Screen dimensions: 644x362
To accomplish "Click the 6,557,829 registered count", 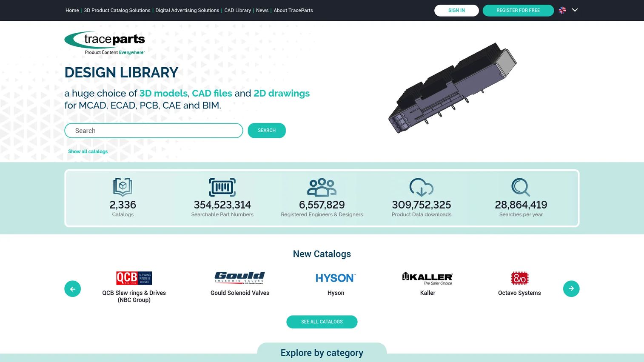I will coord(322,205).
